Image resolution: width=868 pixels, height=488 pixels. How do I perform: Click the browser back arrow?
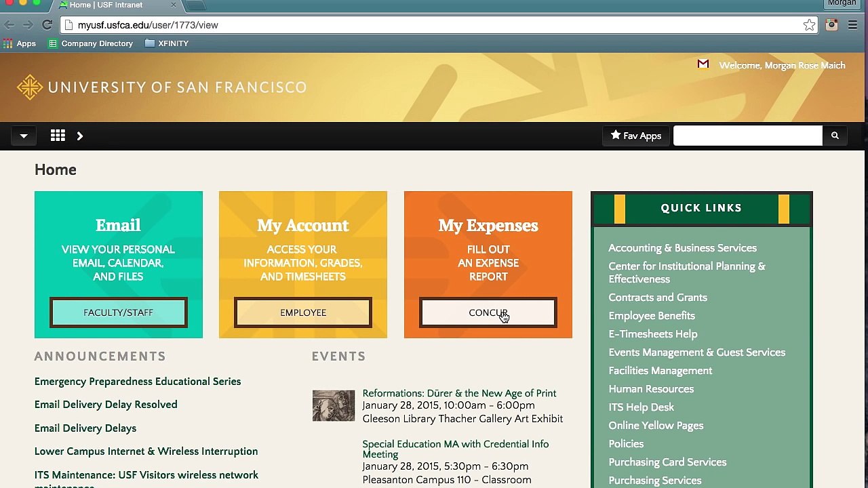[x=9, y=25]
